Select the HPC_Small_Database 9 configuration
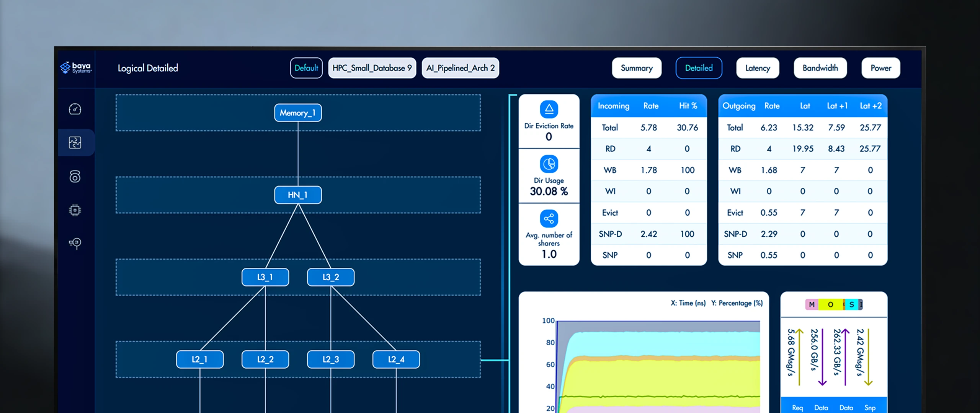The height and width of the screenshot is (413, 980). [372, 68]
